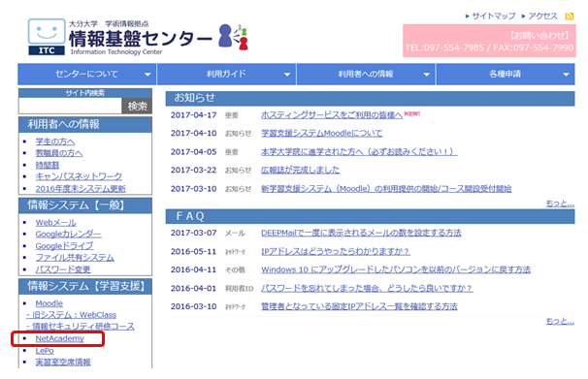Expand the 利用者への情報 dropdown arrow

pos(427,75)
